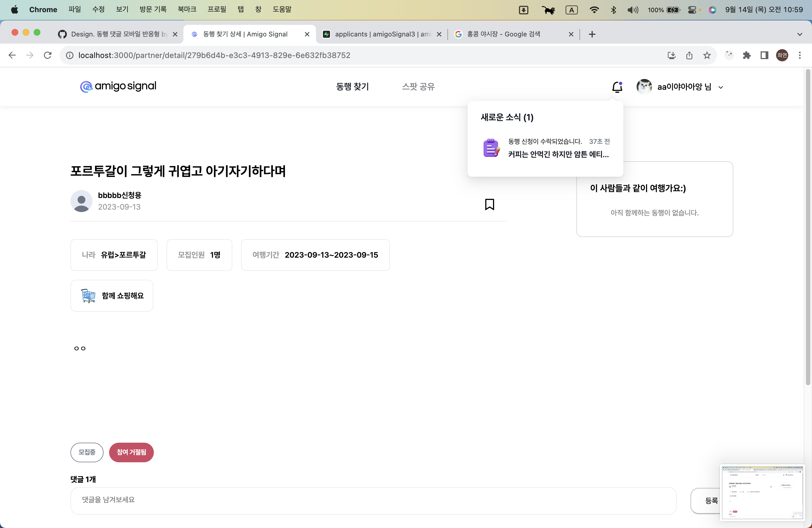
Task: Click the Chrome extensions puzzle icon
Action: coord(747,55)
